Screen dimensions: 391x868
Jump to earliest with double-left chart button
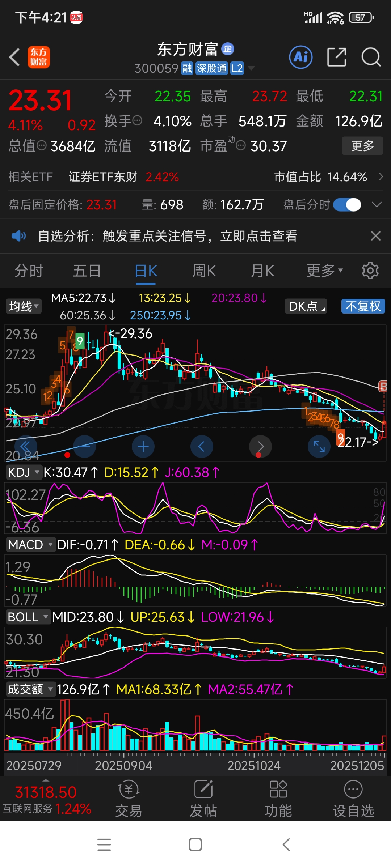coord(26,446)
